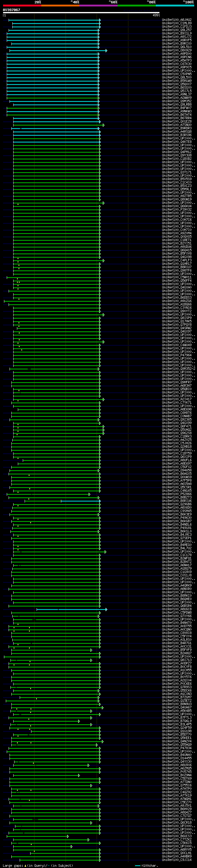
Task: Select the AV397067 query label
Action: tap(11, 10)
